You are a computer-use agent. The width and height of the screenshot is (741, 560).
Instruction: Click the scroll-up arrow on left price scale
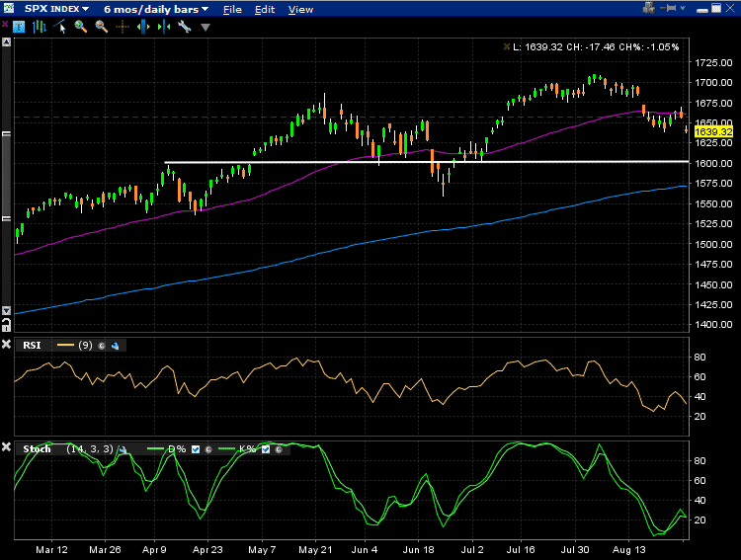click(6, 42)
